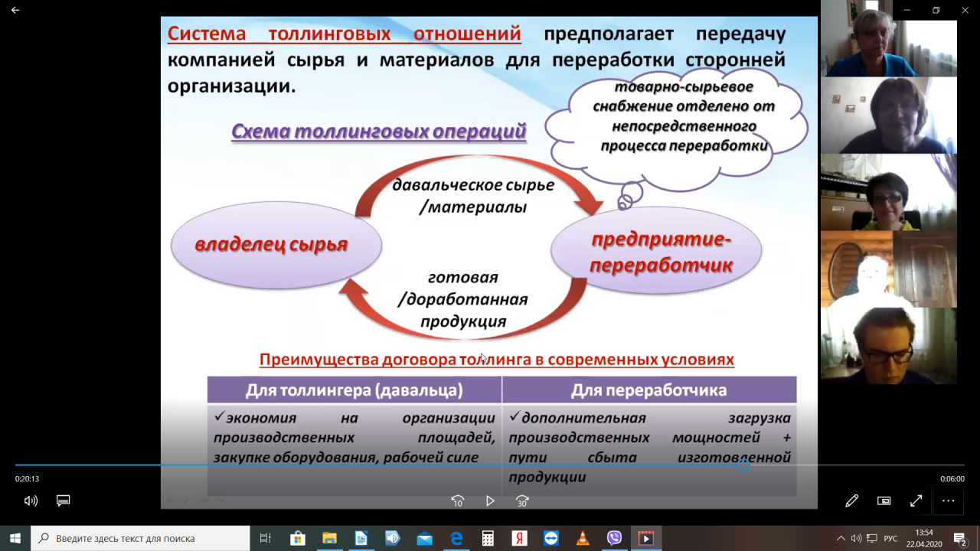980x551 pixels.
Task: Toggle the mini view mode
Action: click(884, 500)
